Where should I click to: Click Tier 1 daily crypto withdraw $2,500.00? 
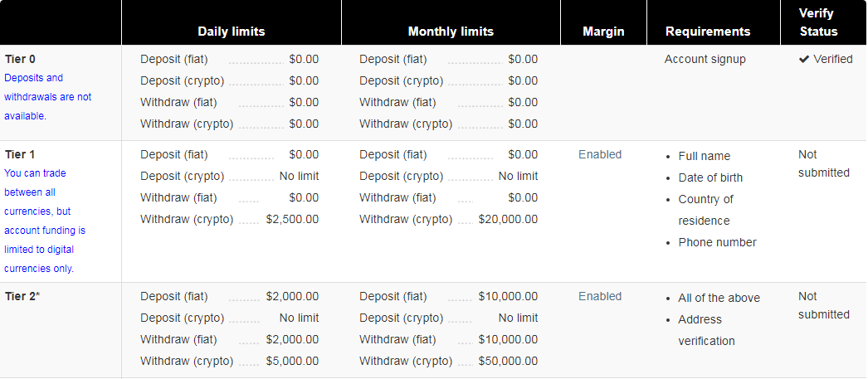point(292,219)
